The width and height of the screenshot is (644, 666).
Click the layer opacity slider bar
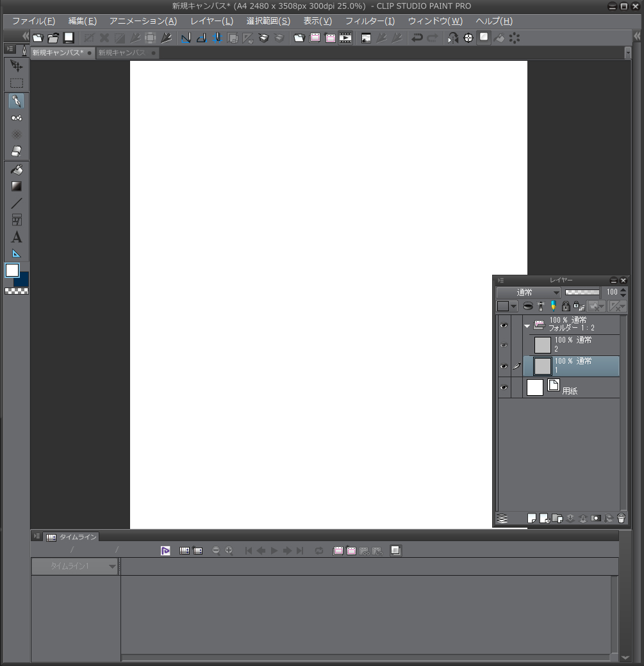(x=582, y=292)
